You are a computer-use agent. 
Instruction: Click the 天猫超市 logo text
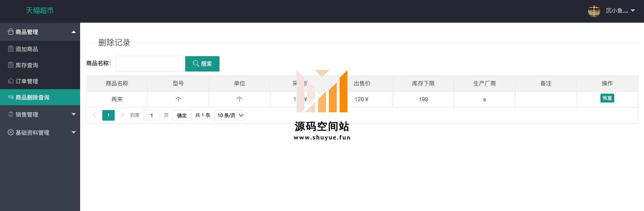40,11
